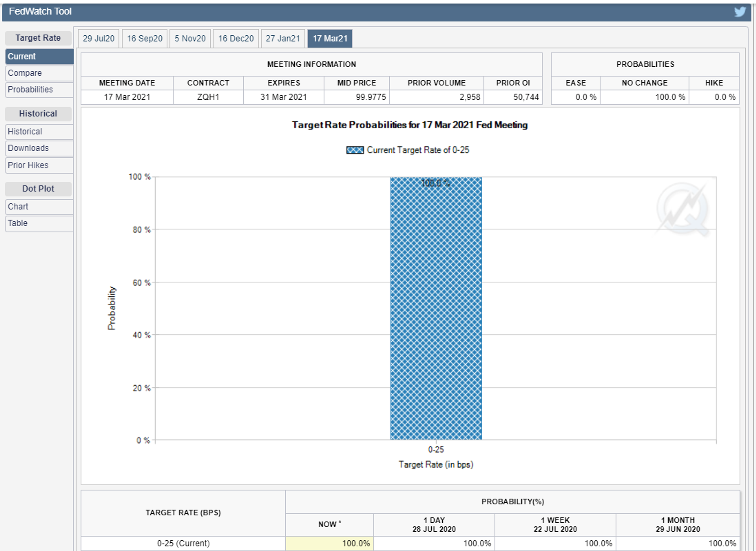Viewport: 756px width, 551px height.
Task: Click the 'NOW *' column header
Action: pos(330,525)
